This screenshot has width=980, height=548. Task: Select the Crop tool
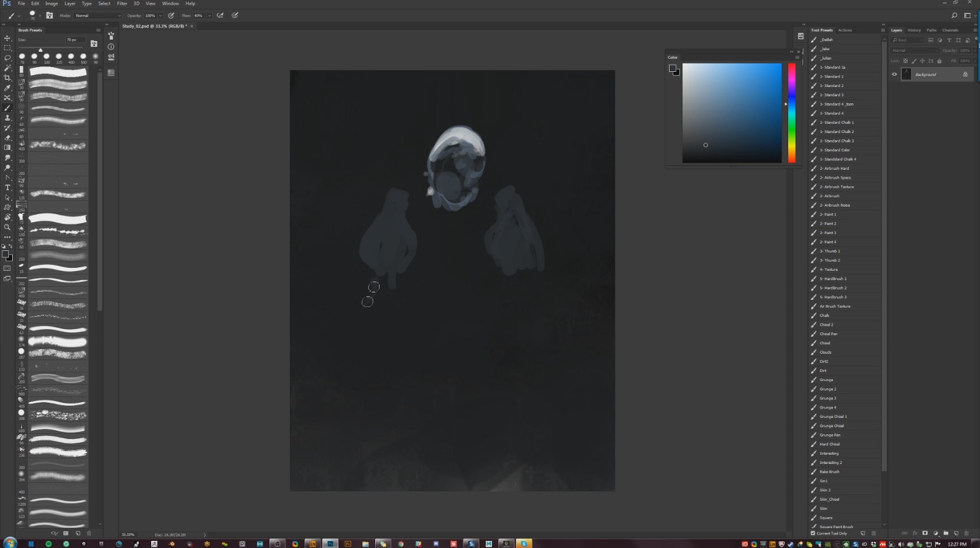click(8, 78)
